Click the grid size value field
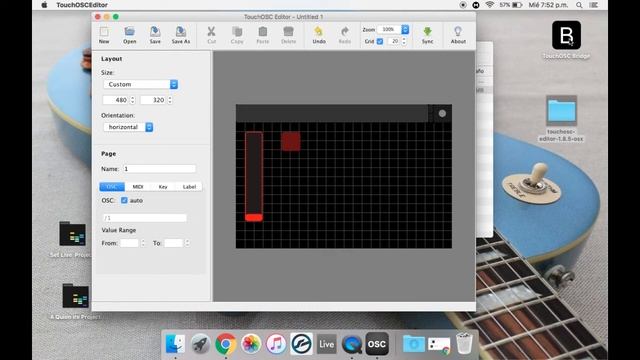640x360 pixels. pyautogui.click(x=394, y=41)
